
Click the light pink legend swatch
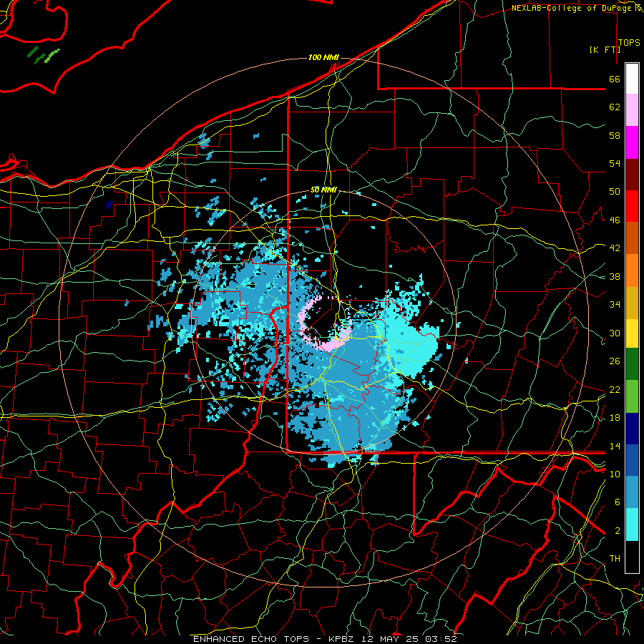point(632,110)
